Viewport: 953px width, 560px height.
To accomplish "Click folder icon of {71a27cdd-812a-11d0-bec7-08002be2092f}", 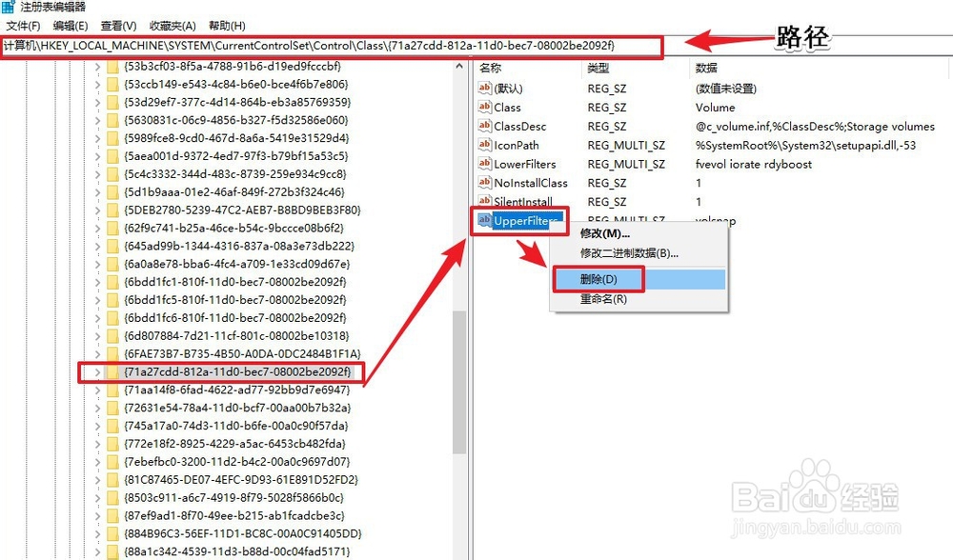I will click(112, 371).
